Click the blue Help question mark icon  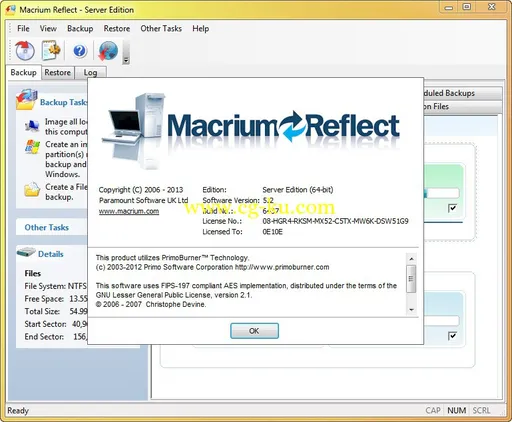click(x=80, y=51)
